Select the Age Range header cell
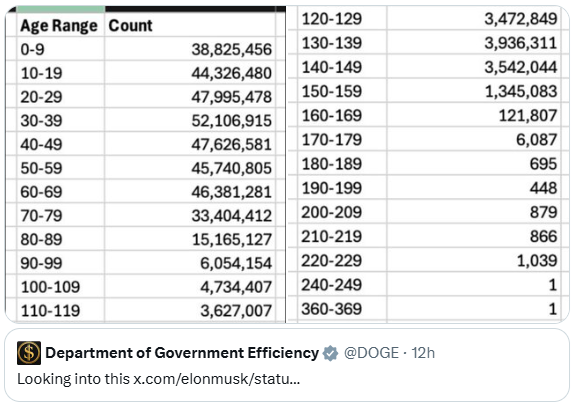Viewport: 573px width, 408px height. (x=60, y=26)
